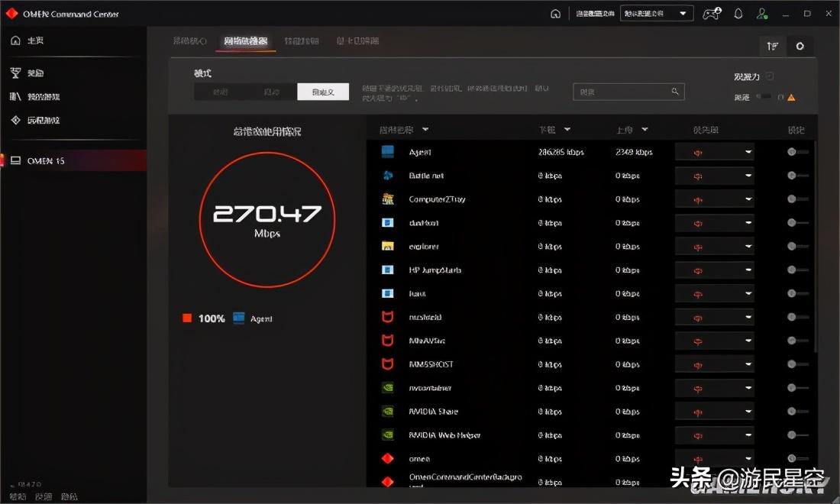Click the nvcontainer NVIDIA icon
840x504 pixels.
click(x=388, y=388)
